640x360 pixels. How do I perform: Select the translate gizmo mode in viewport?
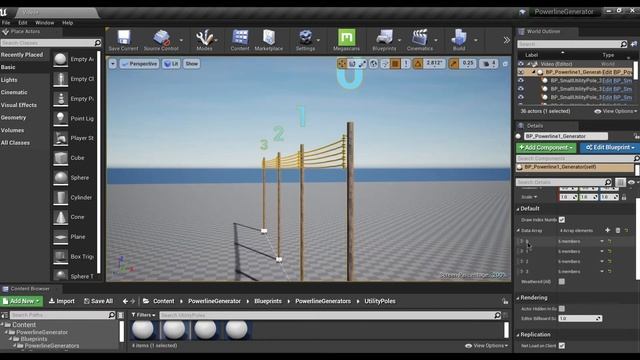pos(342,64)
